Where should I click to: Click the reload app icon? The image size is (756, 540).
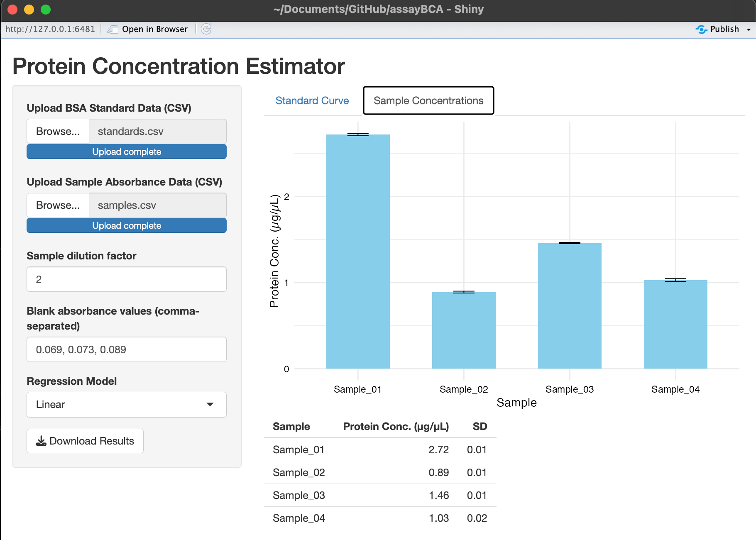[x=206, y=29]
